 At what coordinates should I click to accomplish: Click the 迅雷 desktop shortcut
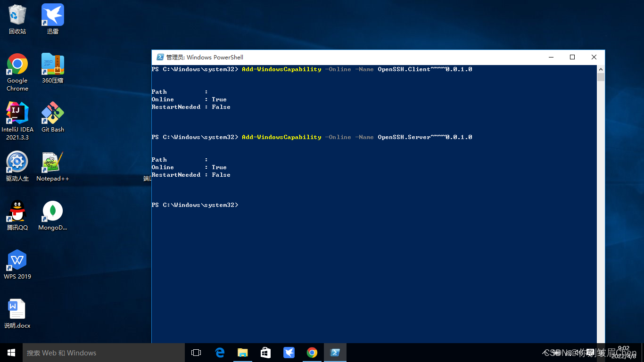coord(52,15)
